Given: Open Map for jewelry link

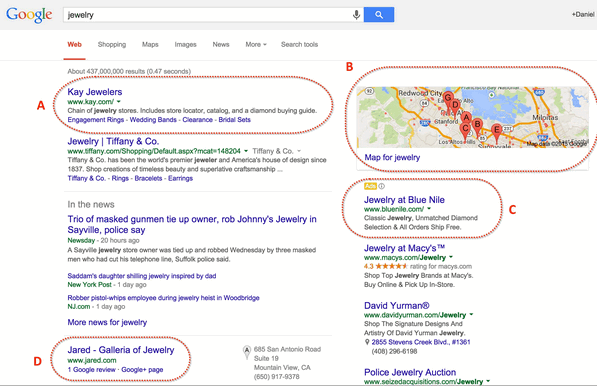Looking at the screenshot, I should (392, 157).
